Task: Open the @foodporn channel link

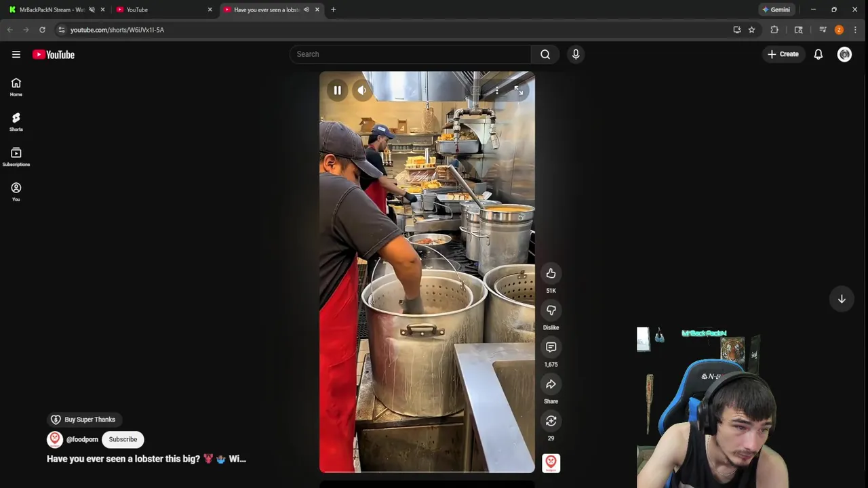Action: click(x=82, y=439)
